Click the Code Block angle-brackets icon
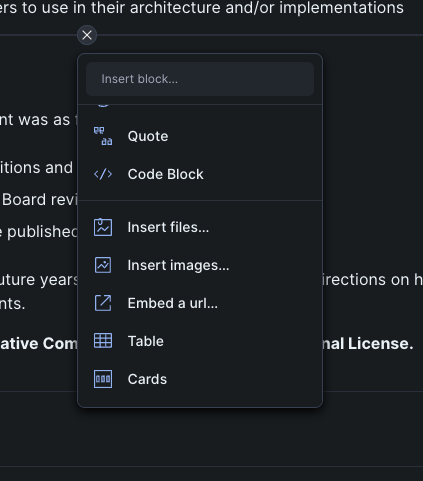 [103, 174]
